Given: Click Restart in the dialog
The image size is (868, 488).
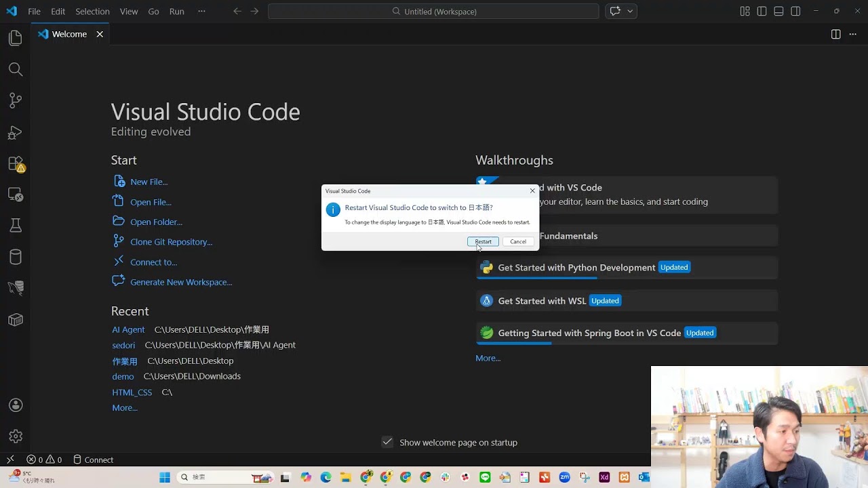Looking at the screenshot, I should point(483,242).
